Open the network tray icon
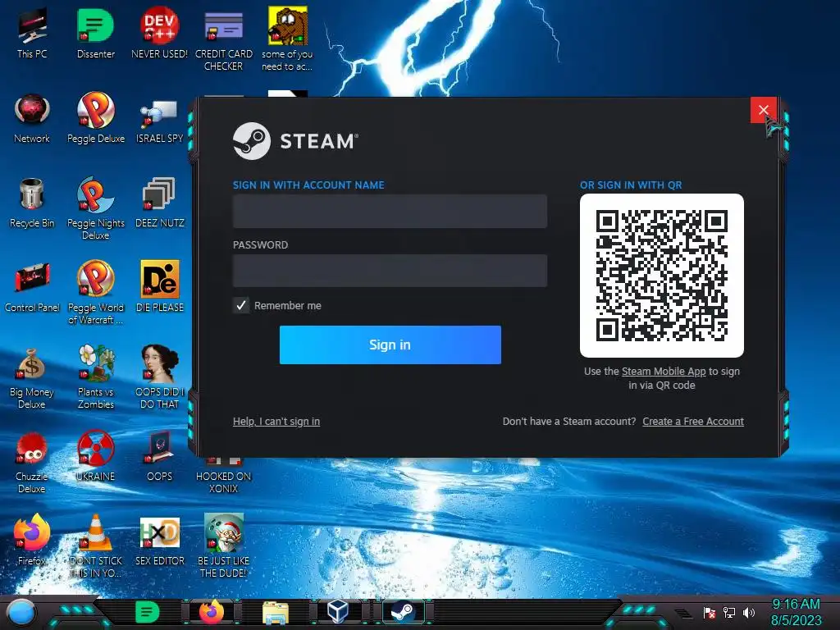 point(729,612)
